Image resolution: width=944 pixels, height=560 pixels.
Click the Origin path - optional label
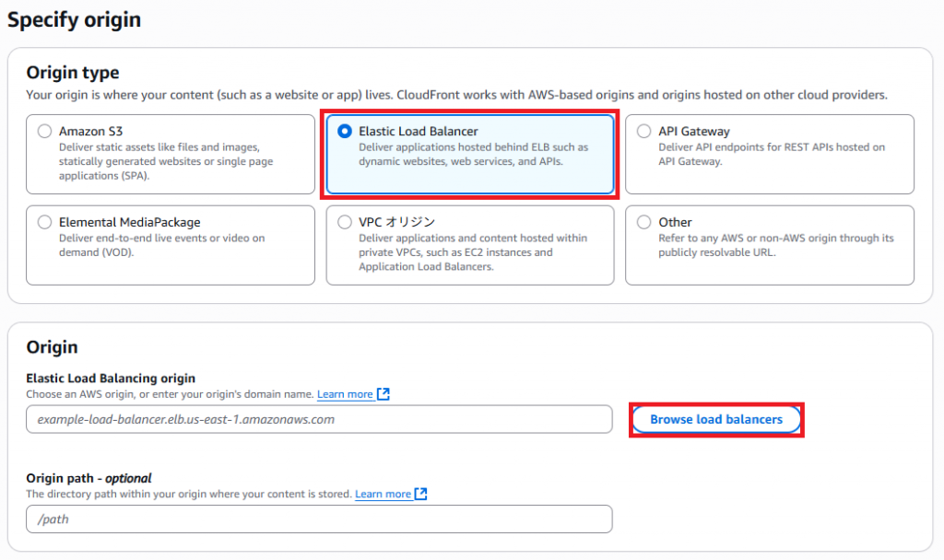pos(89,478)
